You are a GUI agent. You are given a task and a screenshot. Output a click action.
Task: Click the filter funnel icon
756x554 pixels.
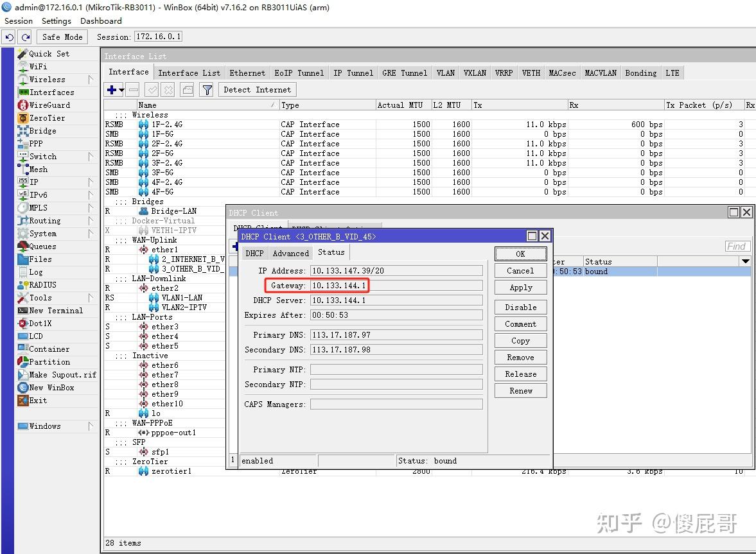(207, 90)
